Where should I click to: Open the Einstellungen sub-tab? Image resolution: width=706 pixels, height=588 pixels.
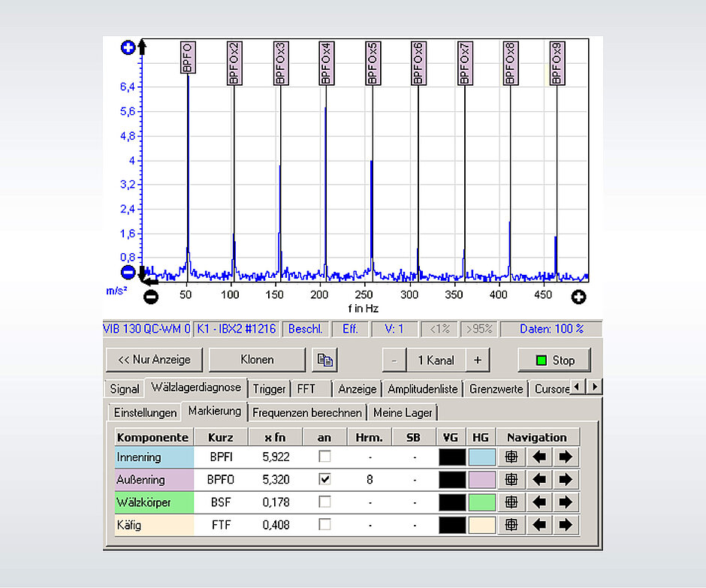click(143, 412)
